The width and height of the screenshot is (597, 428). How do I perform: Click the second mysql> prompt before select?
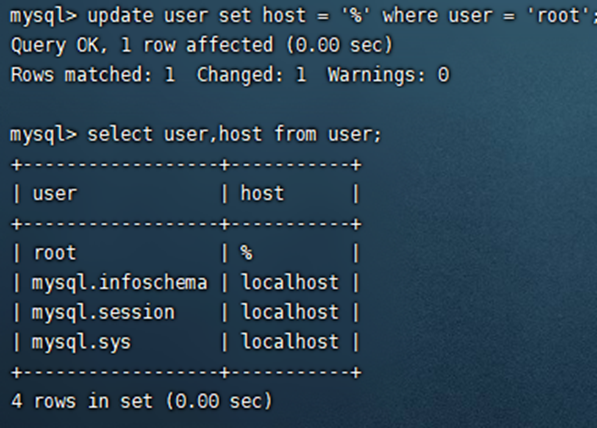tap(43, 135)
